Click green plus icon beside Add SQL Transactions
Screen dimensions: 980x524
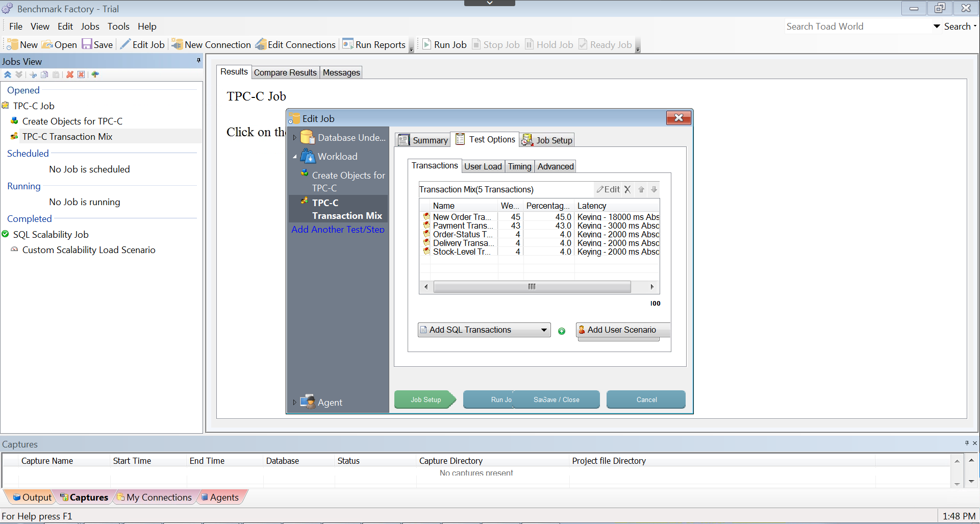click(x=562, y=331)
